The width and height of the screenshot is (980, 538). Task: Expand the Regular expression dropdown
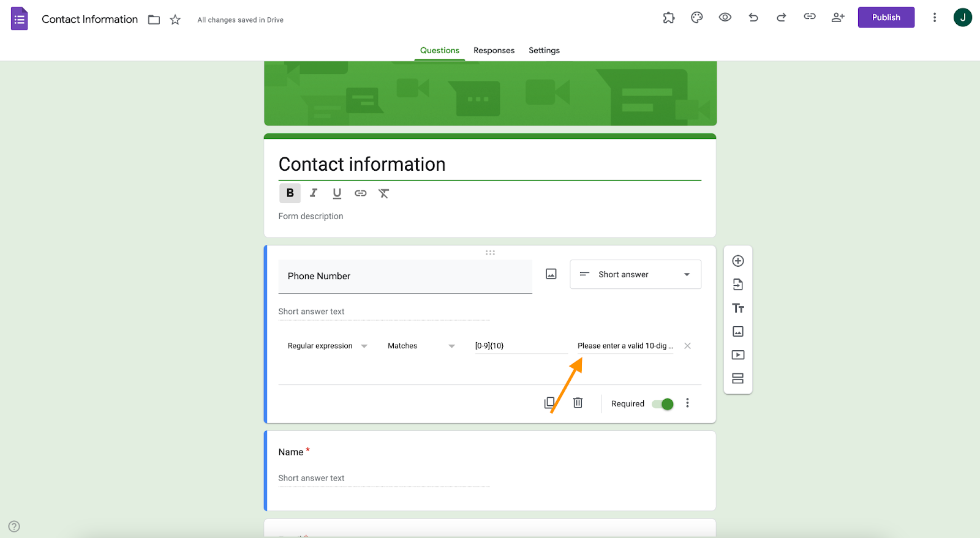[327, 346]
